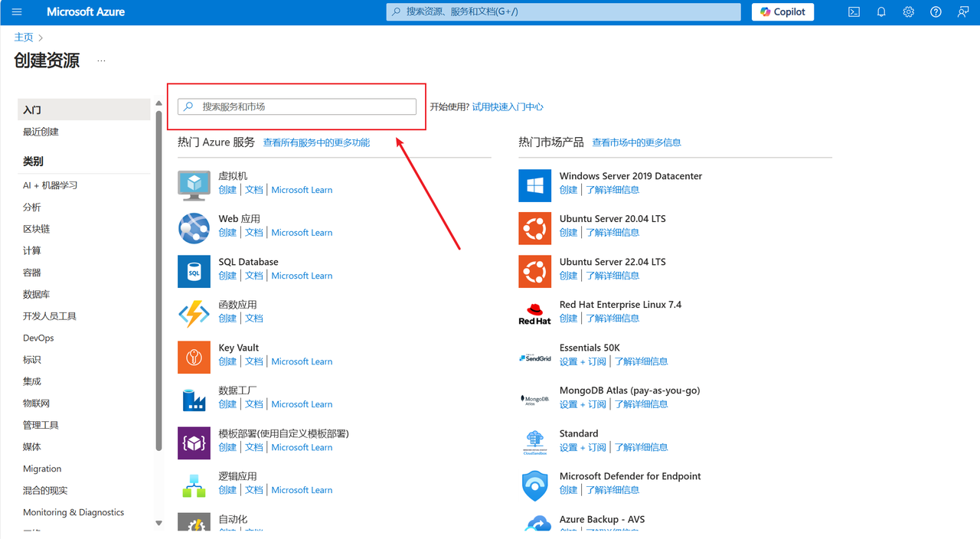This screenshot has height=539, width=980.
Task: Open the Copilot button
Action: pyautogui.click(x=782, y=12)
